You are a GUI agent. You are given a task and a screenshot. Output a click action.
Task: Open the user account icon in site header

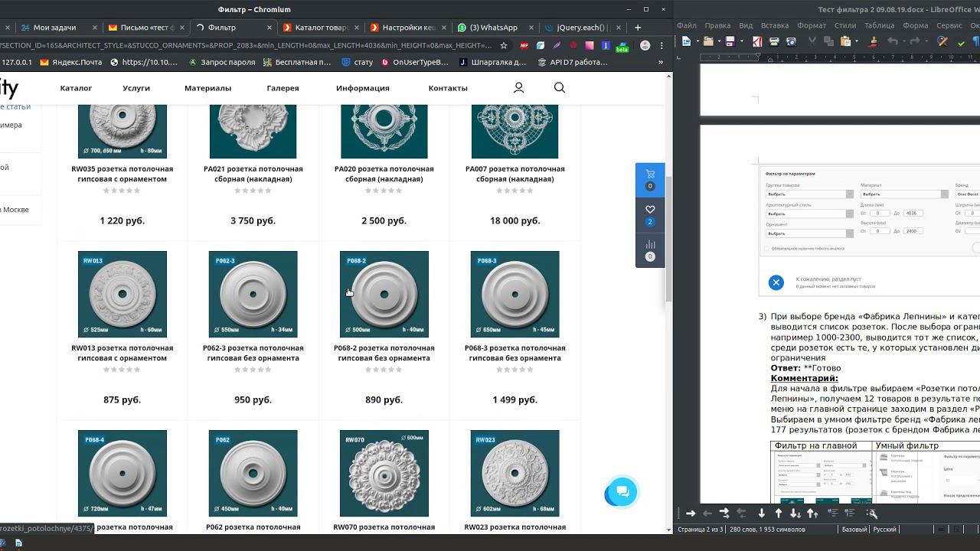coord(518,88)
